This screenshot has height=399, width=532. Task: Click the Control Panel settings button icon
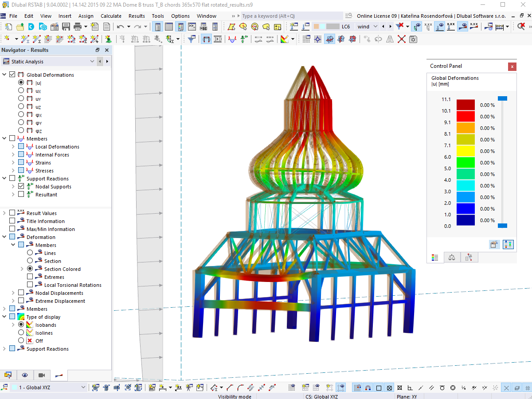click(494, 244)
